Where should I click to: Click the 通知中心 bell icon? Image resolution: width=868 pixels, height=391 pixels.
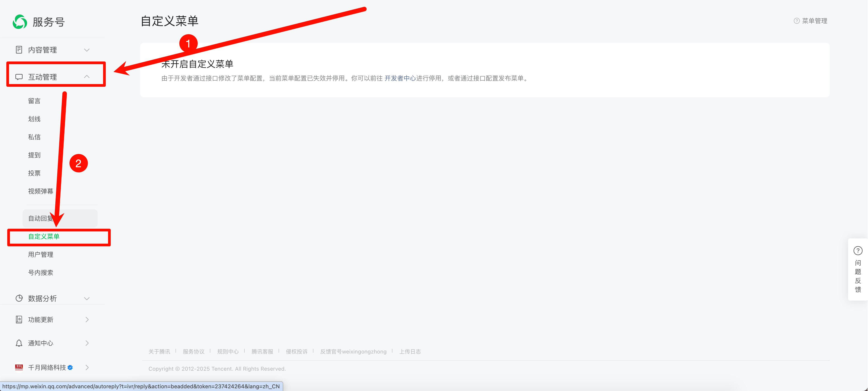point(19,343)
